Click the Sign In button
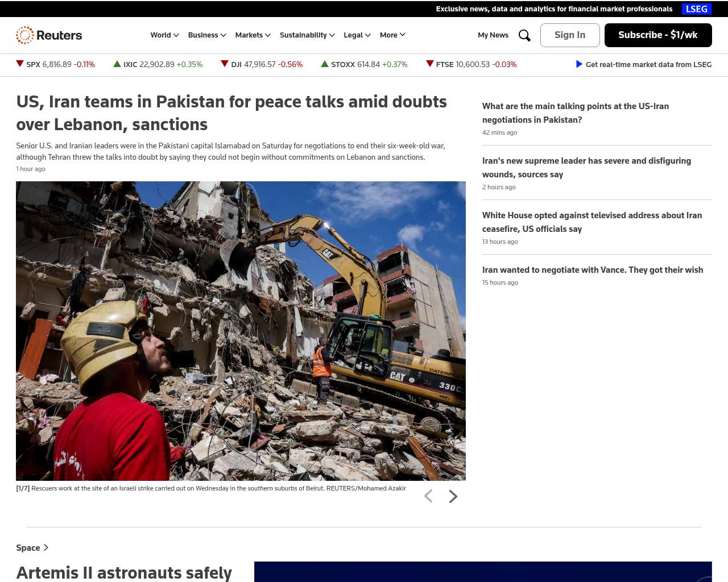 click(570, 35)
